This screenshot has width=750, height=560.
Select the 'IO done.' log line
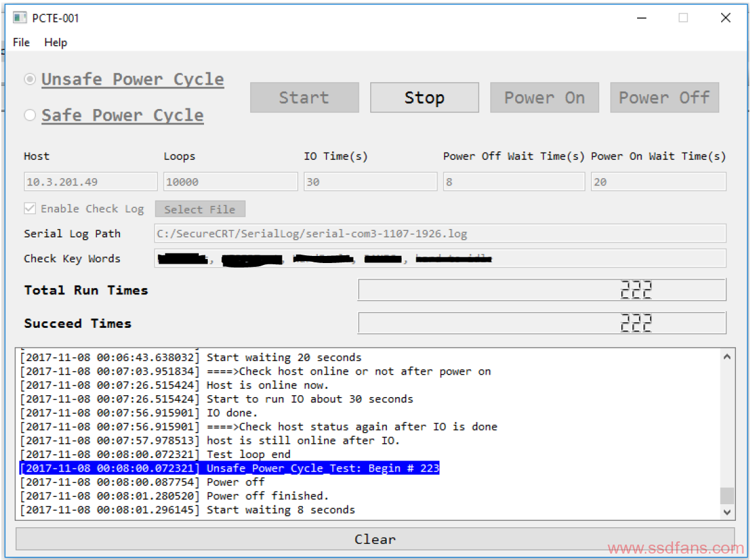[x=139, y=412]
